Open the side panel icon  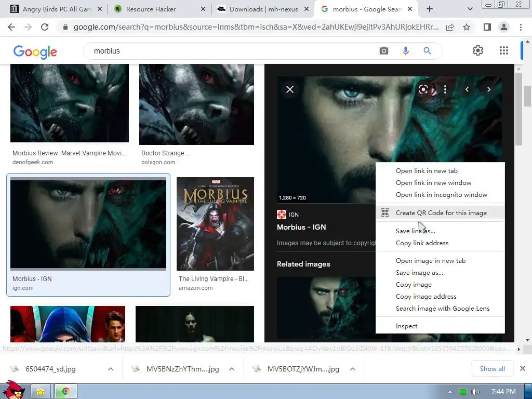point(487,27)
